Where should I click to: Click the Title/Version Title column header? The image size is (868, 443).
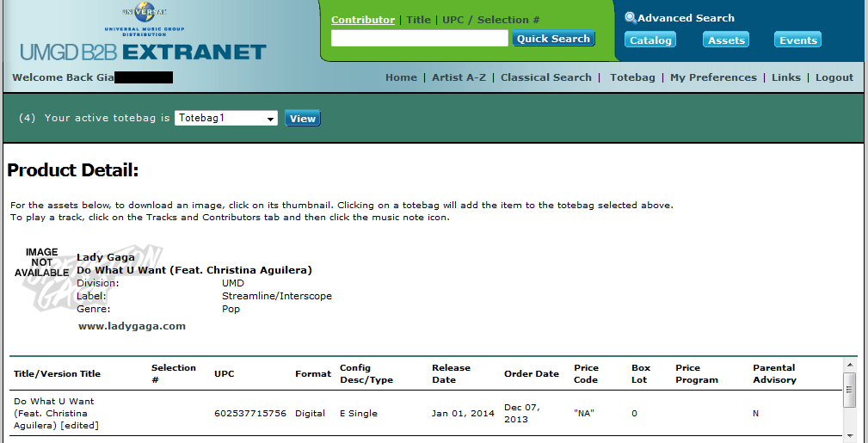[57, 374]
